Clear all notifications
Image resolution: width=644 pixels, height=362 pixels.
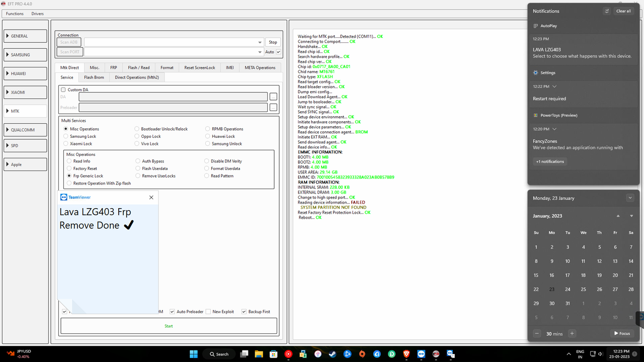(x=623, y=11)
